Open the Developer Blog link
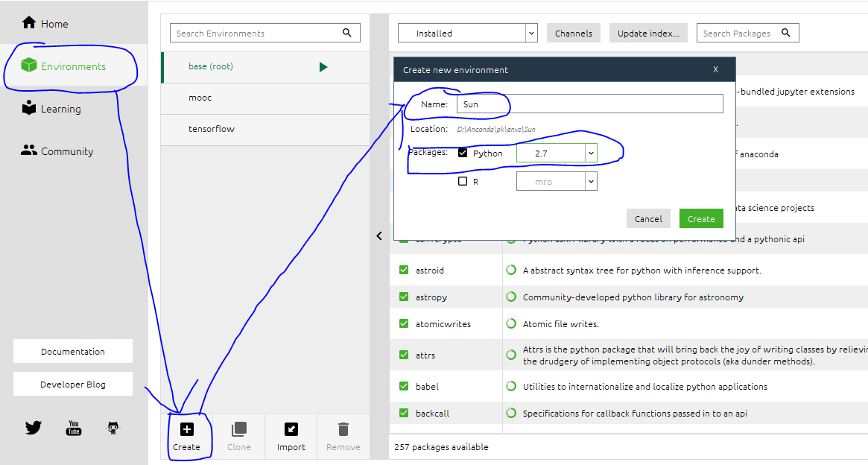 (x=73, y=385)
